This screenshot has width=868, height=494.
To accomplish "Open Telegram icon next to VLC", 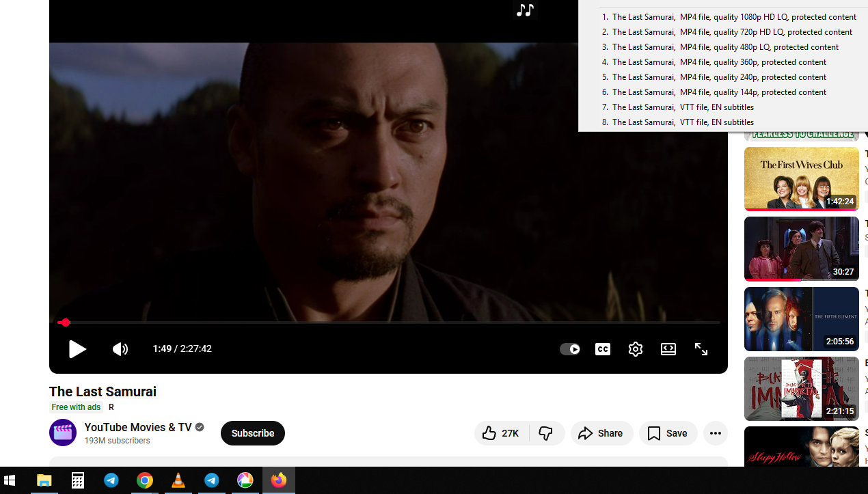I will click(212, 480).
